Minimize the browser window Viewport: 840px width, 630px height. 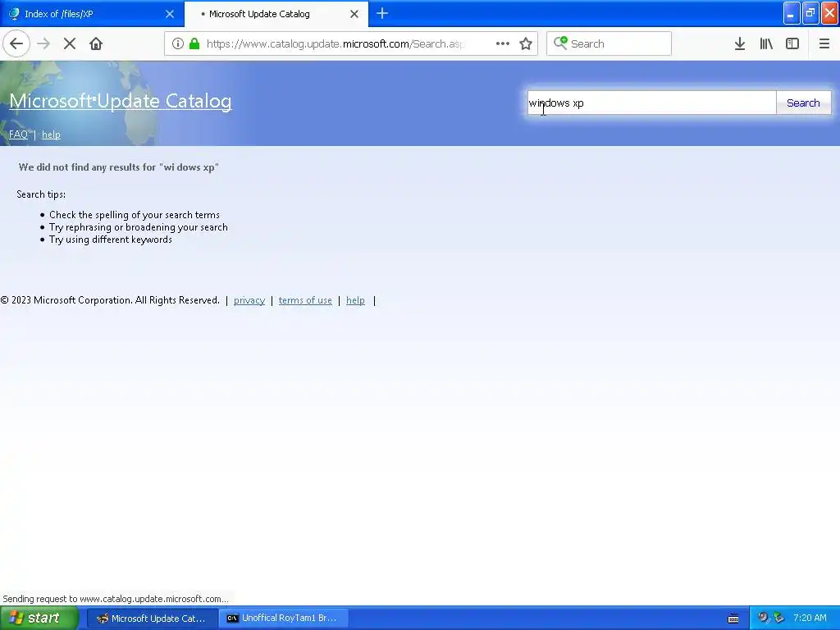[x=792, y=13]
